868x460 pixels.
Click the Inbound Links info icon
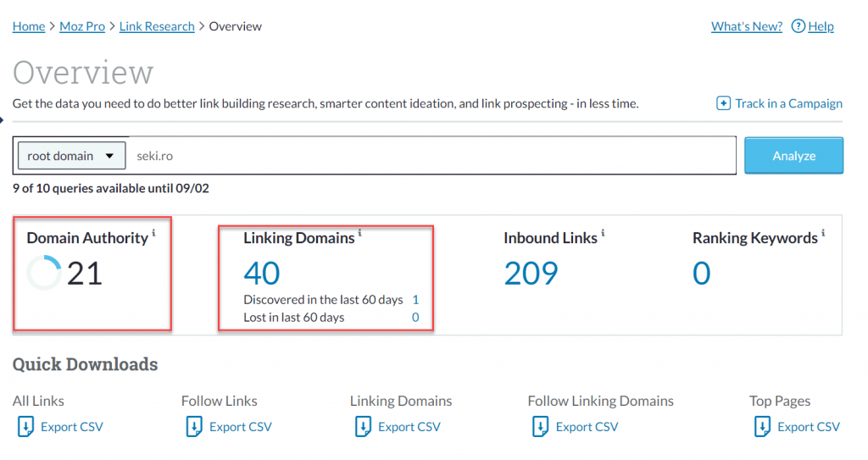pyautogui.click(x=603, y=233)
